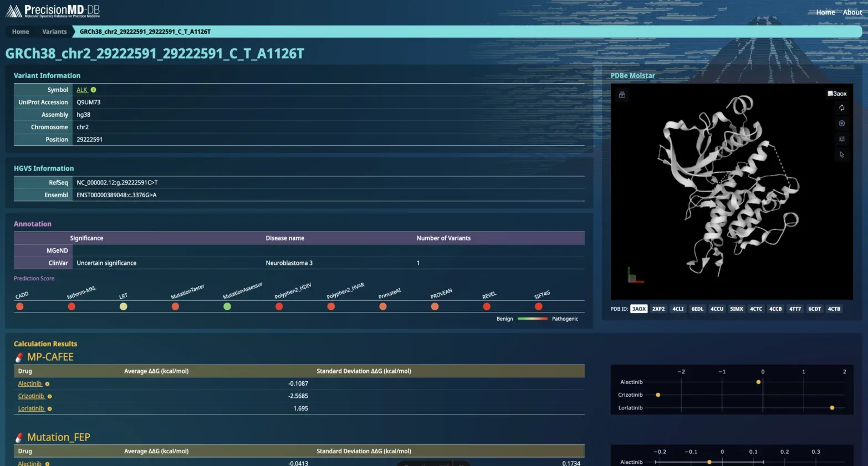Open the About page link
Screen dimensions: 868x466
pos(852,12)
